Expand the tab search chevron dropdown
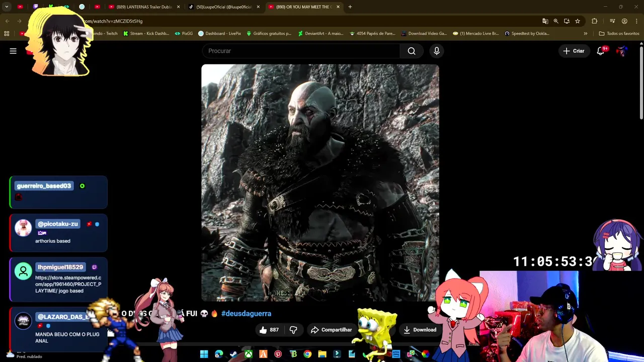 (7, 7)
